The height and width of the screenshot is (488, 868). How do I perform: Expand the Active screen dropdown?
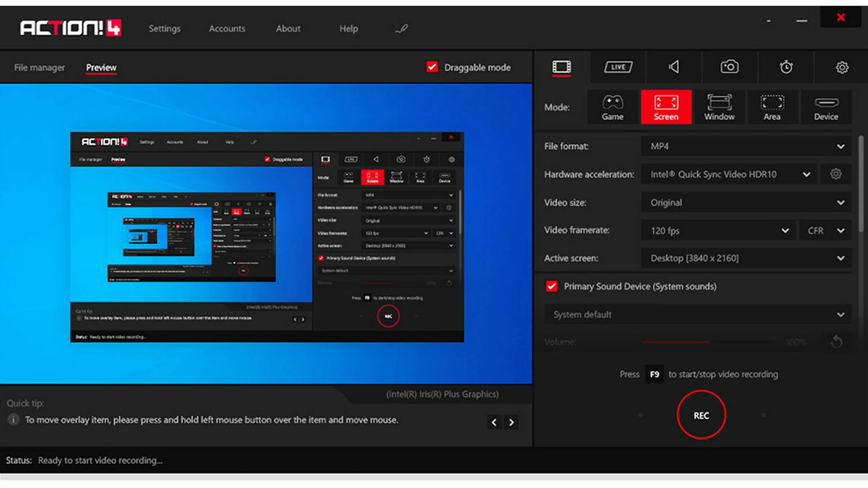(746, 258)
